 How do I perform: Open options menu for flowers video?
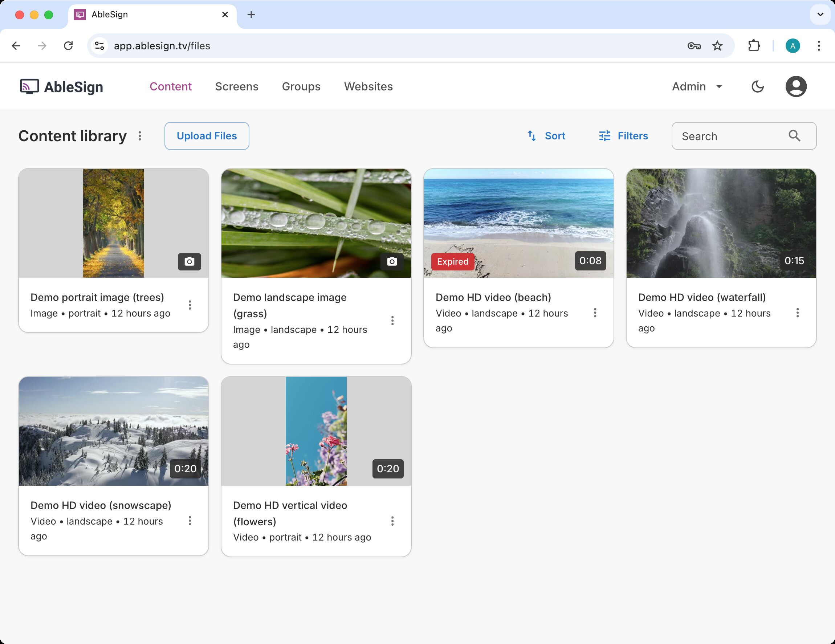392,521
